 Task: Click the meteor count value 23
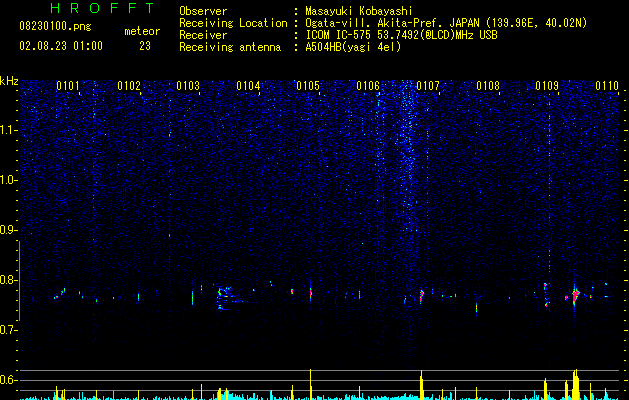tap(145, 46)
